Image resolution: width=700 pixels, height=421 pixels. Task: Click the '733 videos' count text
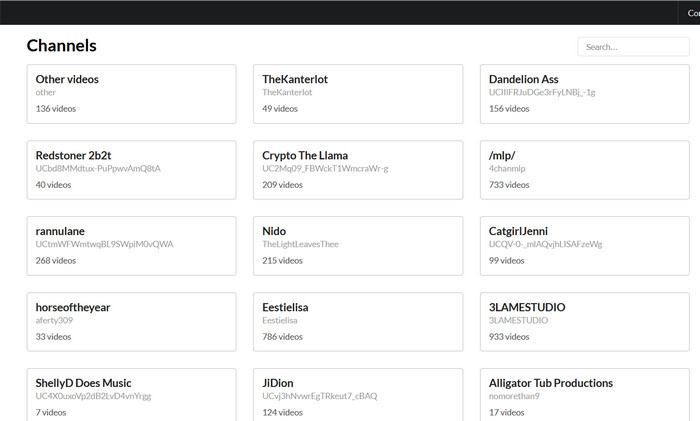pyautogui.click(x=509, y=185)
